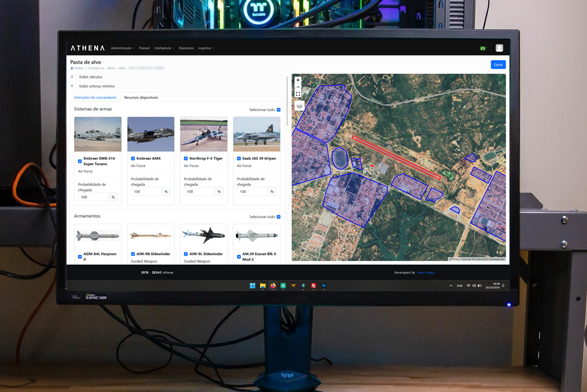This screenshot has height=392, width=587.
Task: Click the Embraer AMX aircraft thumbnail
Action: (x=151, y=134)
